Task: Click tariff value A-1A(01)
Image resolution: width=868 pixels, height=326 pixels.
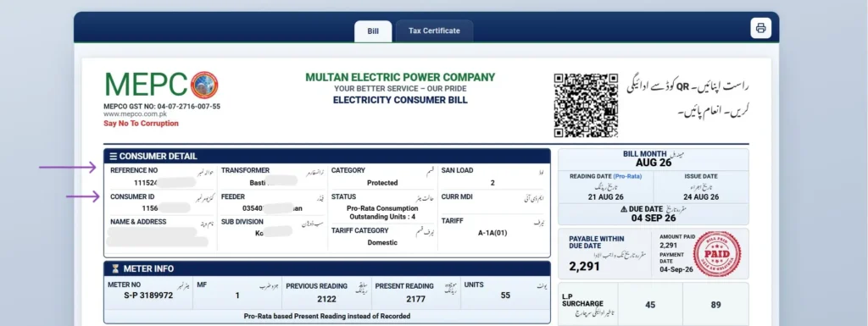Action: pos(492,233)
